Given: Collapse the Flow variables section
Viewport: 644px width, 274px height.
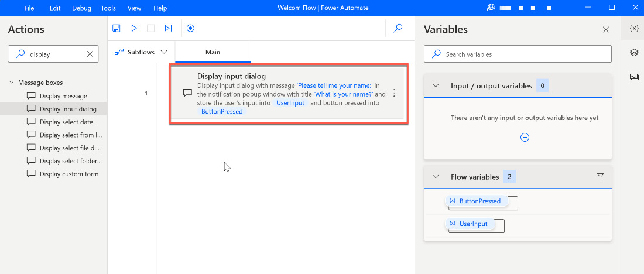Looking at the screenshot, I should coord(436,177).
